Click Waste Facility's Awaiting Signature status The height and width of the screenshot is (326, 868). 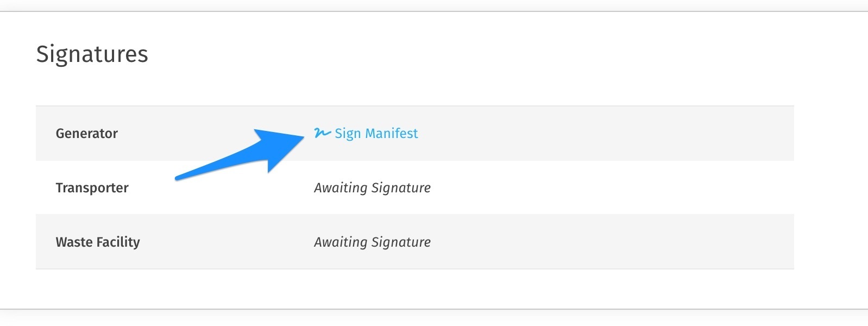372,242
